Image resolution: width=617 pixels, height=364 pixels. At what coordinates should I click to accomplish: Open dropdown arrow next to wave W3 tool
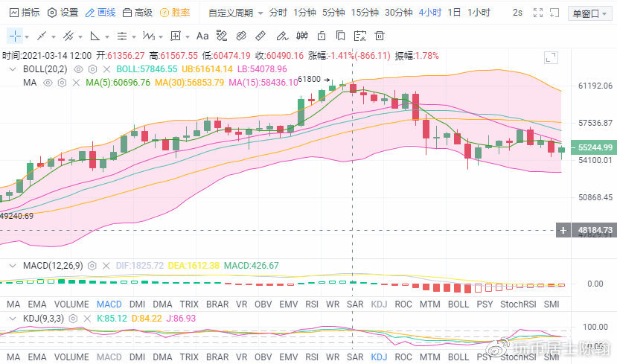click(161, 37)
